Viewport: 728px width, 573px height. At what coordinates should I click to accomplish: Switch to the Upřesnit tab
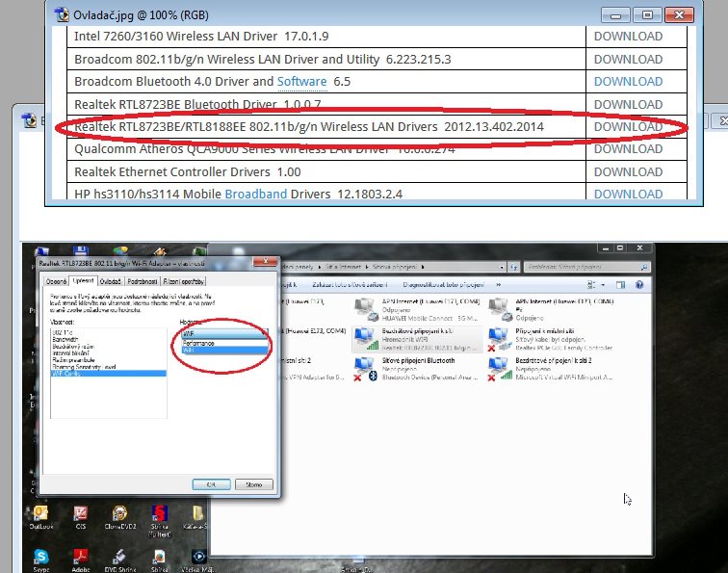84,280
